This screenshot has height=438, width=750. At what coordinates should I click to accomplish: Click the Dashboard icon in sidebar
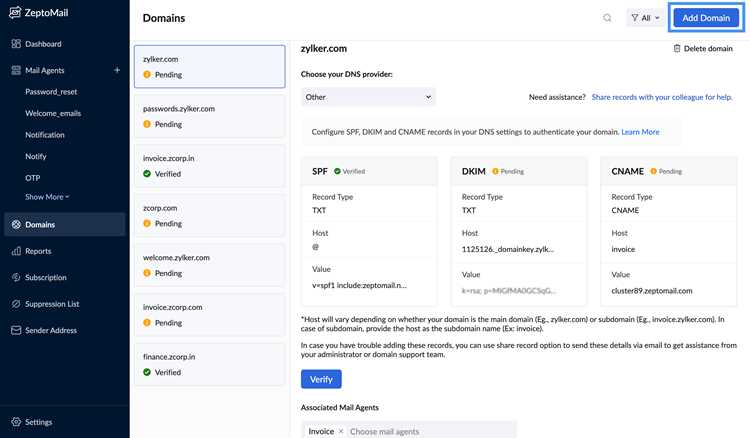tap(16, 44)
